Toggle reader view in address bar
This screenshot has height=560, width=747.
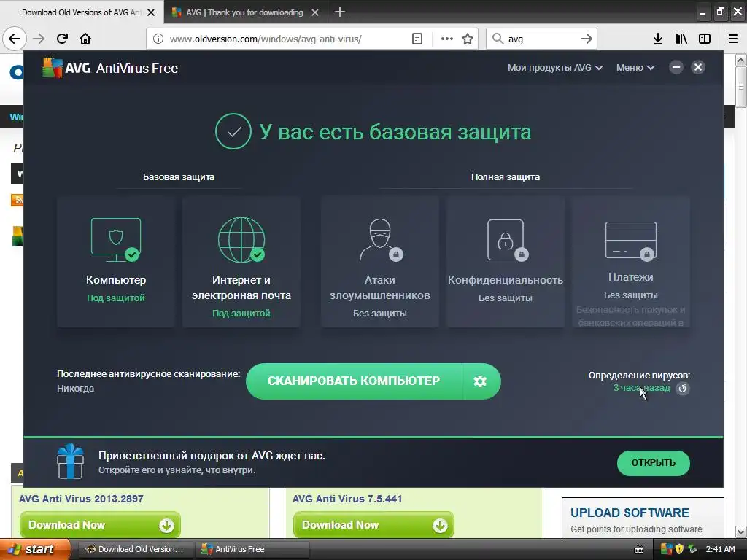pyautogui.click(x=417, y=39)
